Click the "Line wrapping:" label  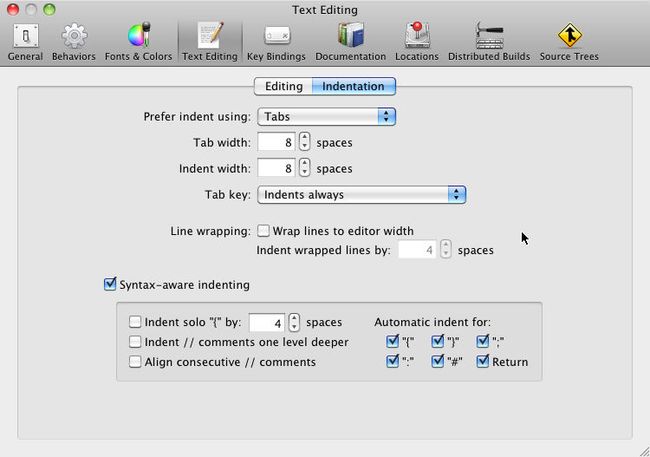pyautogui.click(x=210, y=231)
